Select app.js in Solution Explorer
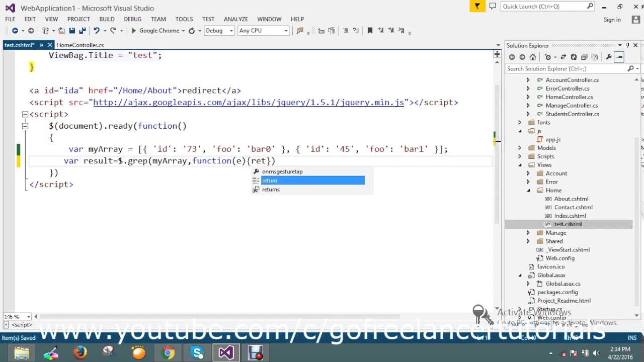The height and width of the screenshot is (362, 644). pyautogui.click(x=553, y=139)
